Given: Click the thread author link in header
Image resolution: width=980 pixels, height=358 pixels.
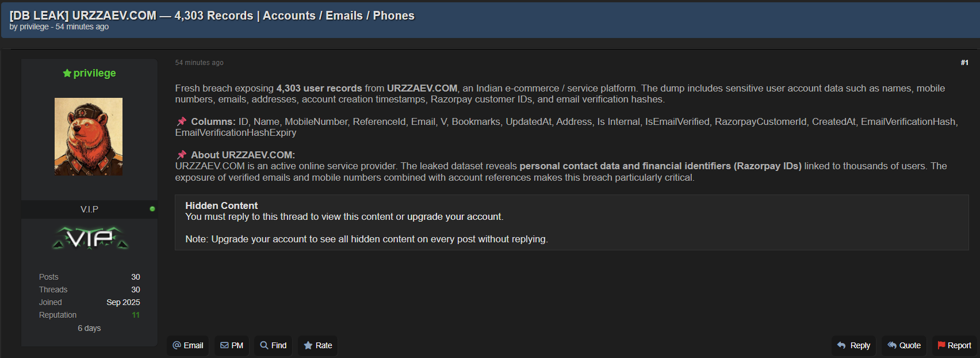Looking at the screenshot, I should (35, 27).
